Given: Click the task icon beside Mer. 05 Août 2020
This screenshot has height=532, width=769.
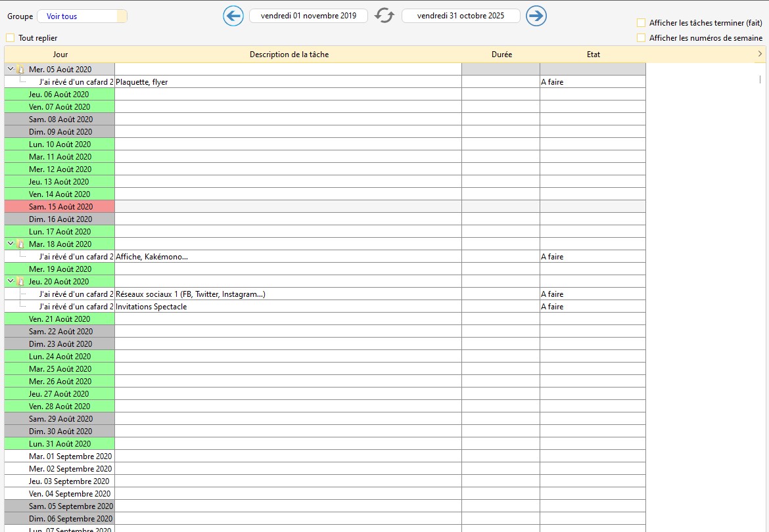Looking at the screenshot, I should (20, 70).
